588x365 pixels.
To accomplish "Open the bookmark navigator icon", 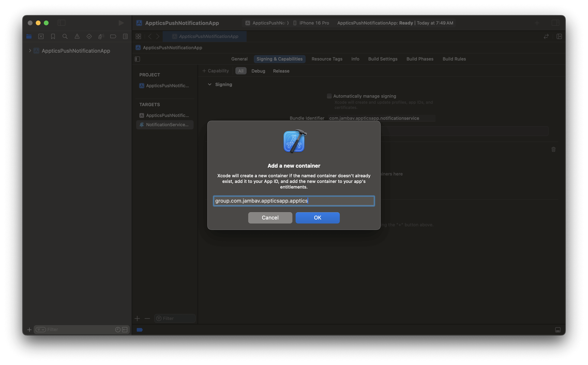I will (53, 36).
